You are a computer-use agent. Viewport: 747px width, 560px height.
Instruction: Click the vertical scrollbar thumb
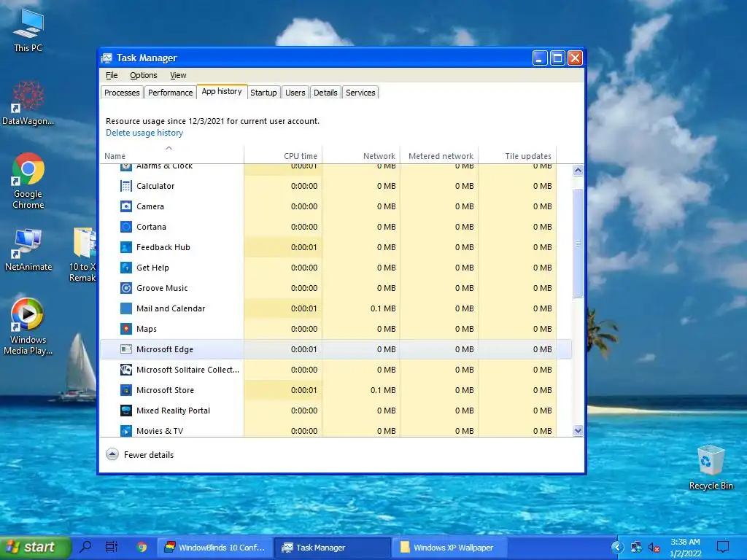click(578, 243)
